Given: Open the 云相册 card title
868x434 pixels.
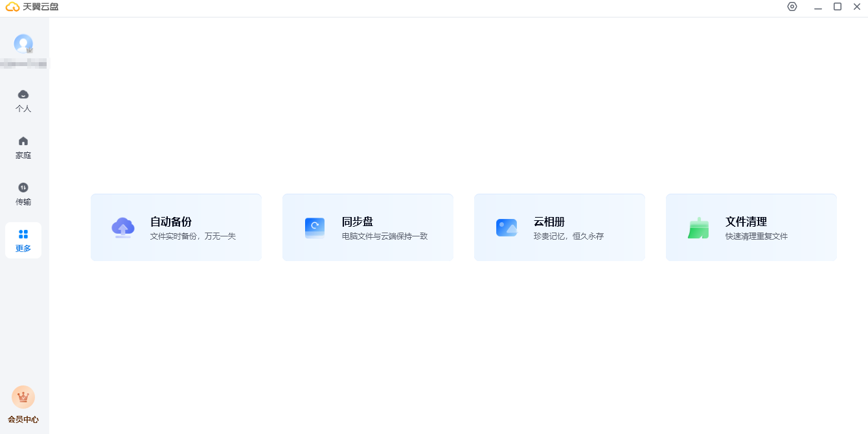Looking at the screenshot, I should pyautogui.click(x=549, y=222).
